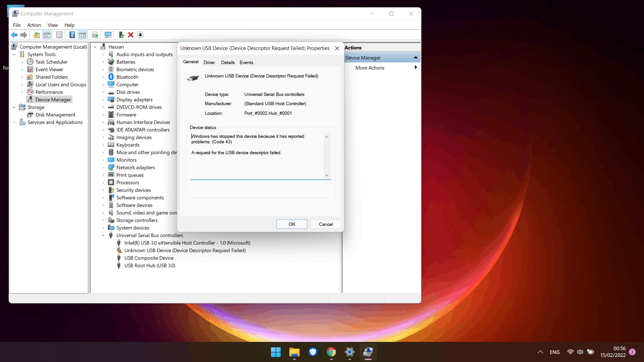Collapse the Device Manager actions section arrow
Image resolution: width=644 pixels, height=362 pixels.
pyautogui.click(x=416, y=58)
